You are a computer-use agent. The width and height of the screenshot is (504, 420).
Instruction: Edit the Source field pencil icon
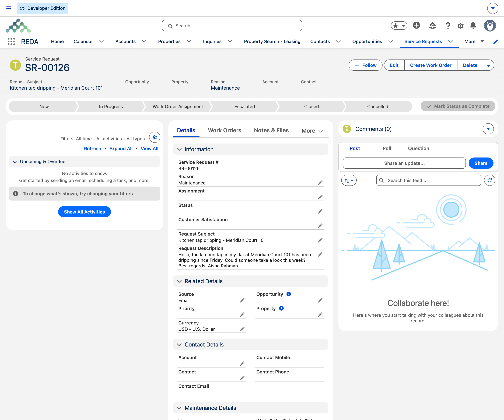[x=242, y=300]
